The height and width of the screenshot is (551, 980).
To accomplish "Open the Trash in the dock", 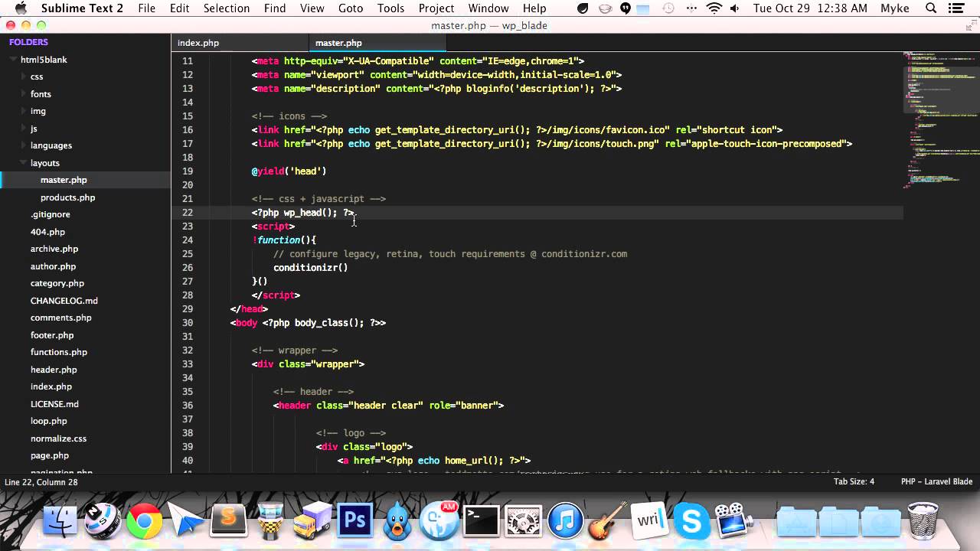I will click(923, 521).
